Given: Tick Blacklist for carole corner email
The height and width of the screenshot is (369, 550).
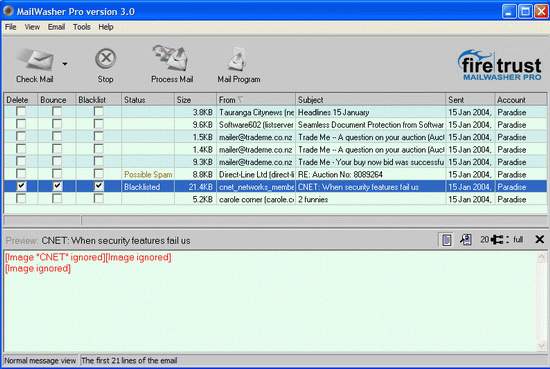Looking at the screenshot, I should (99, 199).
